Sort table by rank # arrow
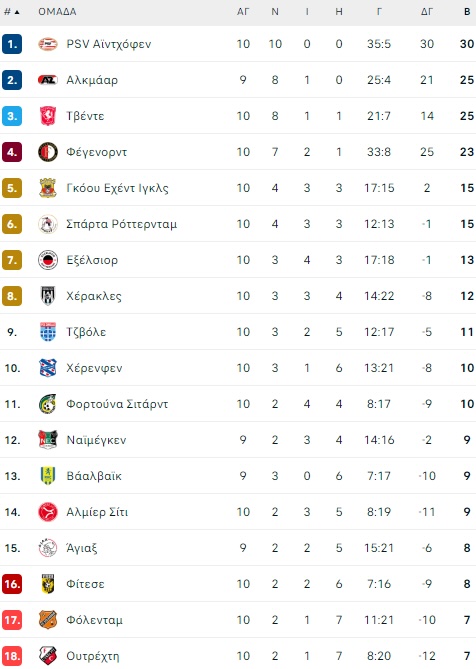This screenshot has height=669, width=476. [12, 12]
